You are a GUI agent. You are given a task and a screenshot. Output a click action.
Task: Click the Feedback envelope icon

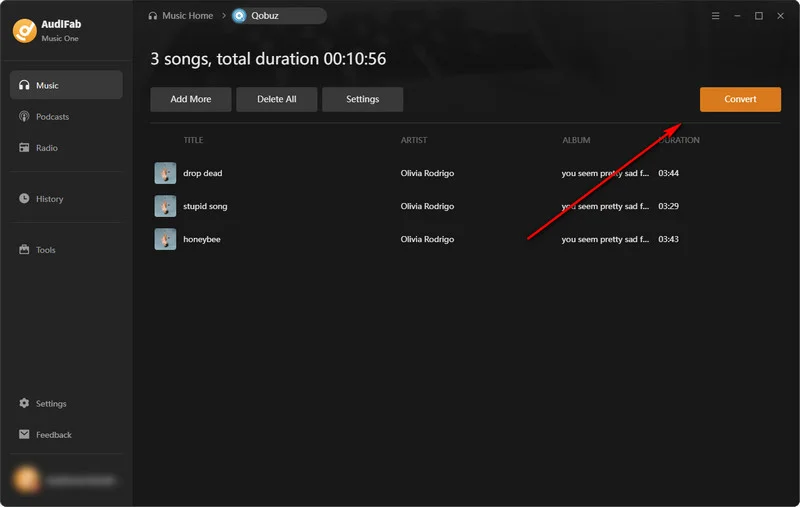(24, 434)
